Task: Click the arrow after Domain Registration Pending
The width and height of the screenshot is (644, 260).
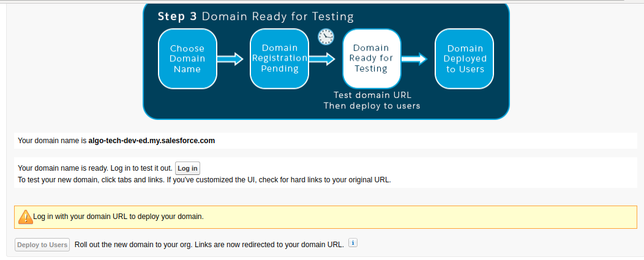Action: (x=322, y=59)
